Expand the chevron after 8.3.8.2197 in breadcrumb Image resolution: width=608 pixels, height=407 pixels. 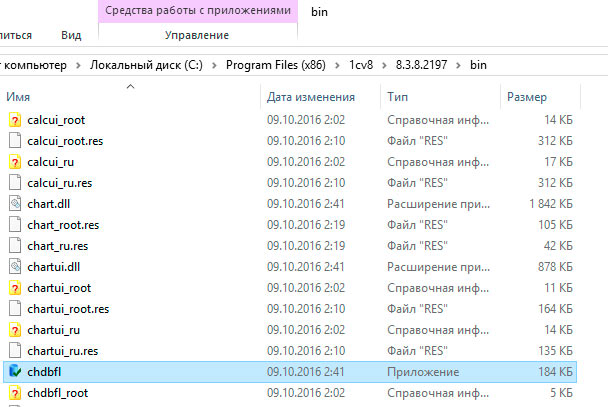(458, 65)
